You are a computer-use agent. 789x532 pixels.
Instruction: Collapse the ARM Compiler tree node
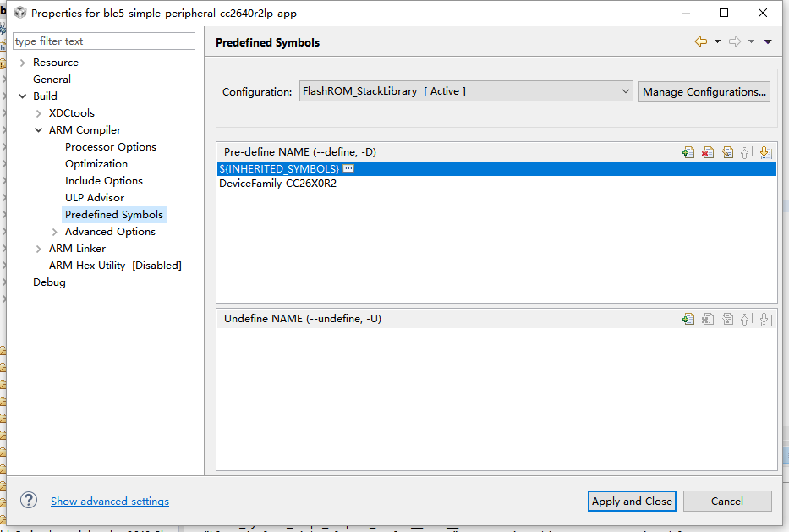[39, 130]
